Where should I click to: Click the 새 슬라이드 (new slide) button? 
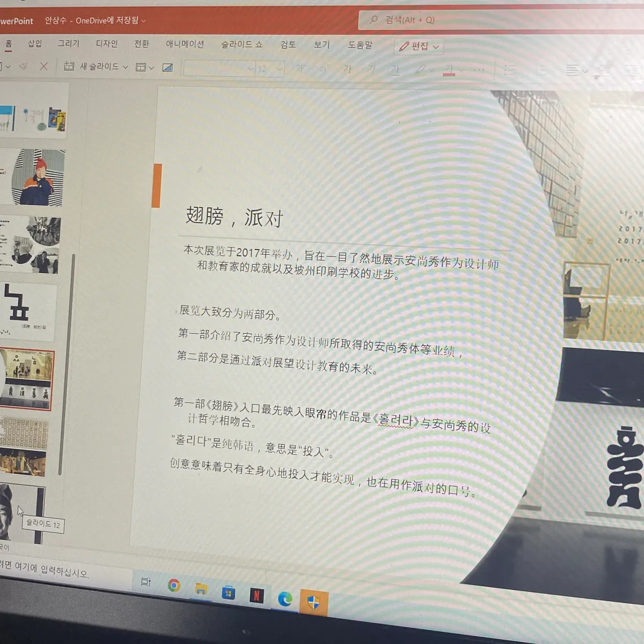(91, 67)
